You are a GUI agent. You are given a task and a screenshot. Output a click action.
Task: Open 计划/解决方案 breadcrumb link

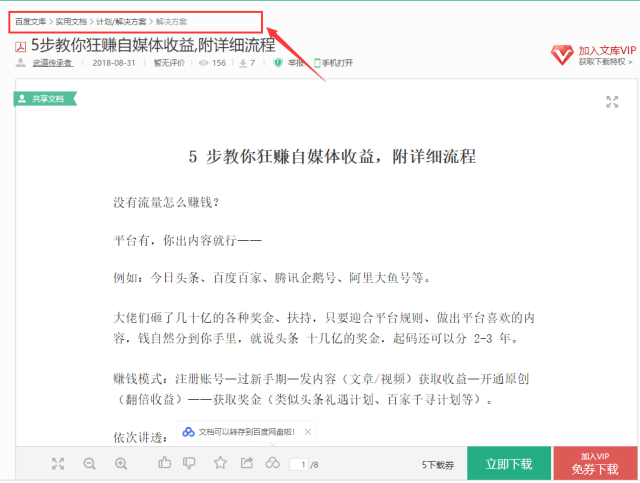click(x=121, y=22)
